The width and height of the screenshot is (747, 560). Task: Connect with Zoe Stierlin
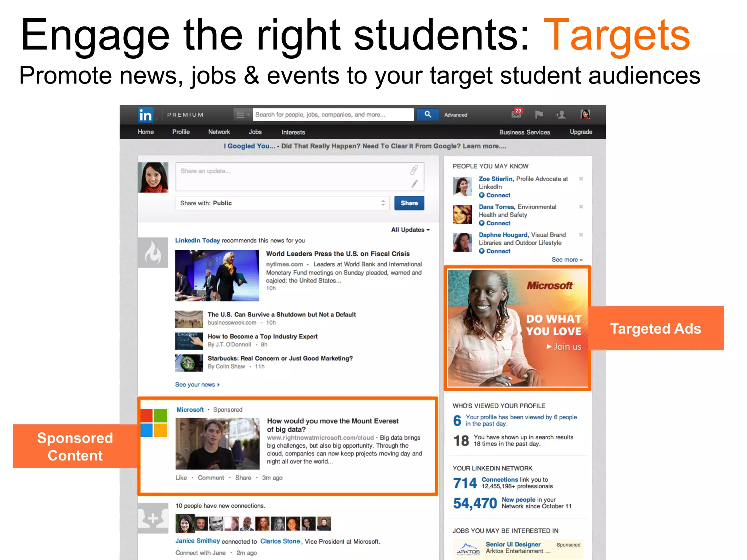pyautogui.click(x=495, y=195)
